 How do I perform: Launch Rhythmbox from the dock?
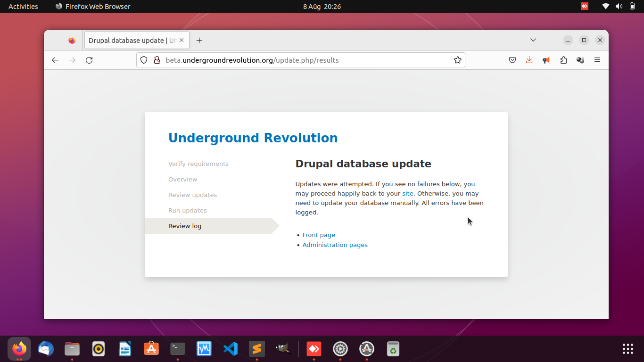[x=99, y=349]
